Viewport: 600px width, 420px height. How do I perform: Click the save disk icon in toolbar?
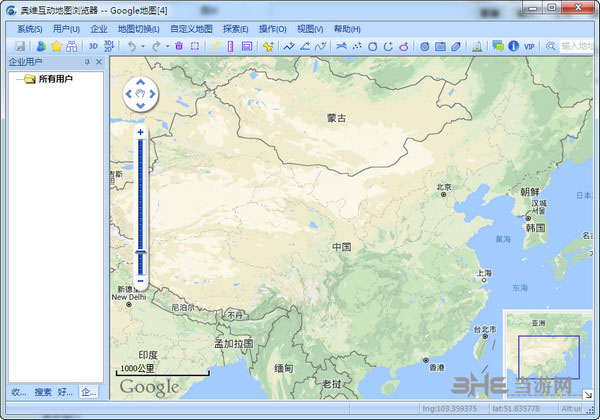click(x=20, y=46)
